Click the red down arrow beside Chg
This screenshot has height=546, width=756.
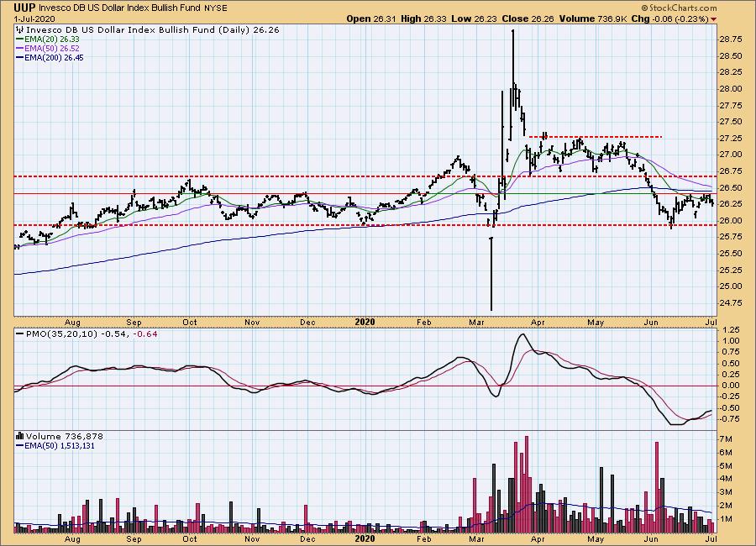[x=713, y=19]
